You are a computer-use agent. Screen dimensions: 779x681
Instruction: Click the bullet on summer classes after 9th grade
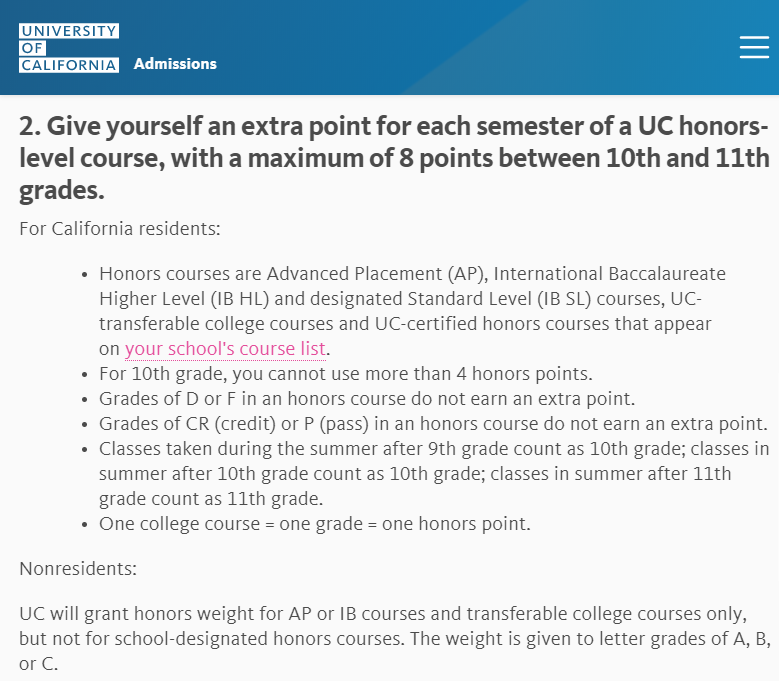tap(434, 473)
